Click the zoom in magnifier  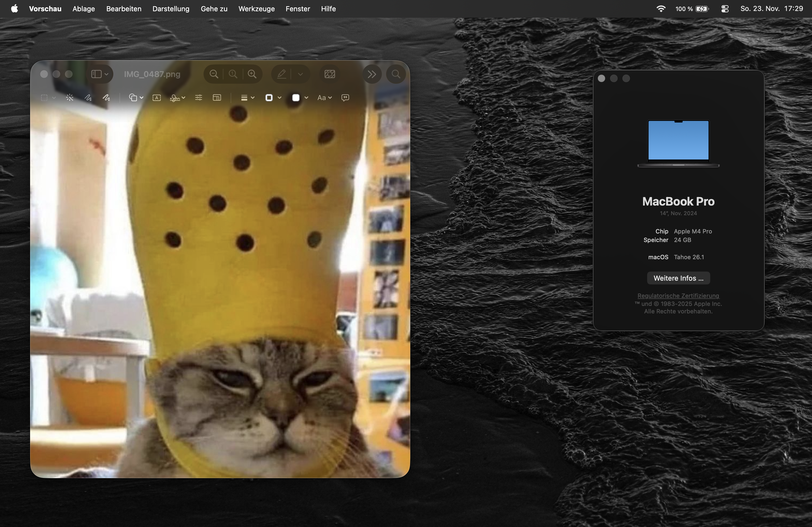tap(252, 74)
